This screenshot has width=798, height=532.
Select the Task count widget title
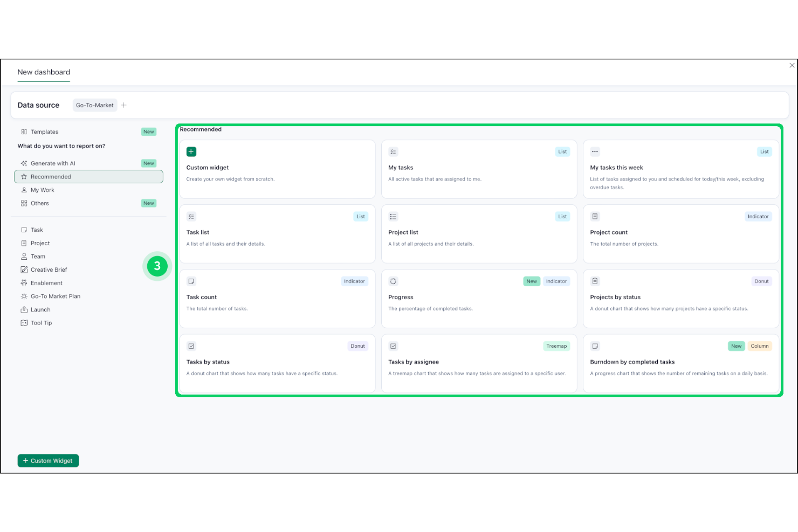click(x=202, y=297)
